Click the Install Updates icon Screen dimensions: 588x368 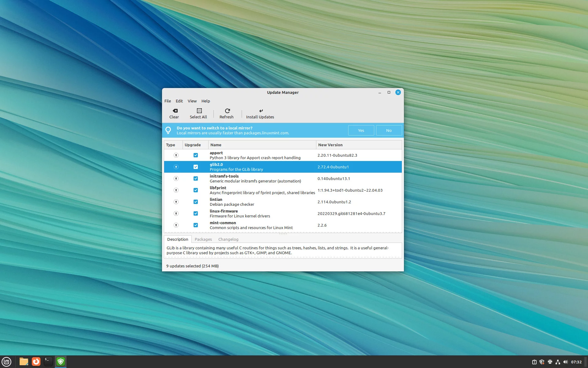click(x=261, y=111)
